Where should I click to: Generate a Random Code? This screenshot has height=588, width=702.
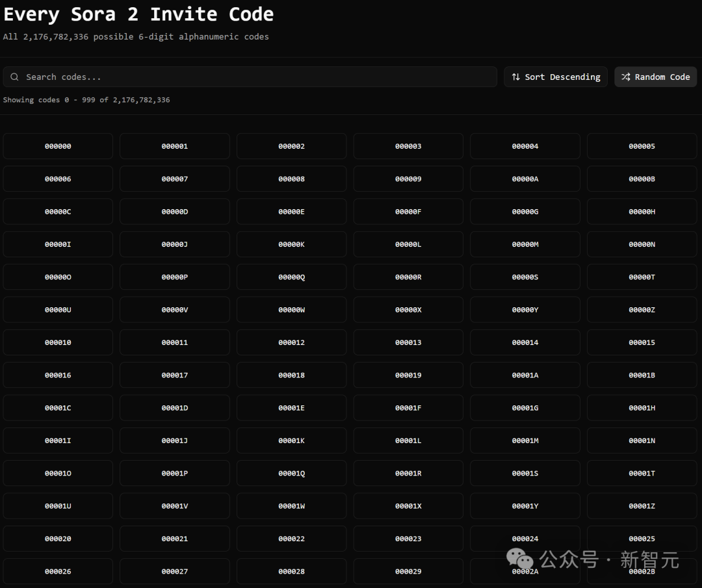point(655,77)
